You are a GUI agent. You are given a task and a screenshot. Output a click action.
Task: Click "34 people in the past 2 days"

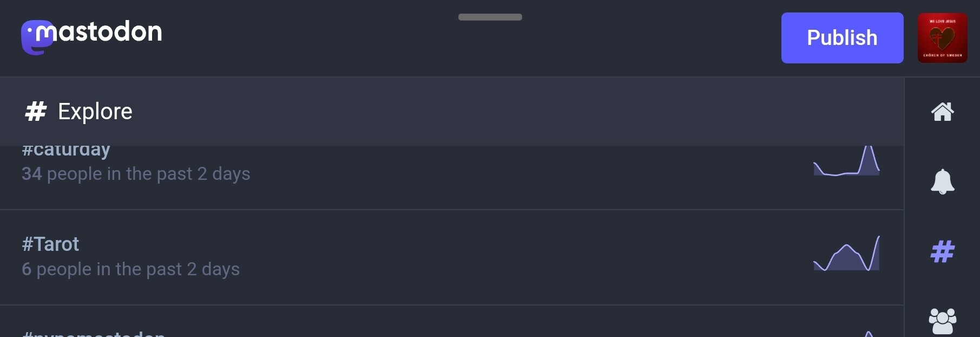point(136,174)
